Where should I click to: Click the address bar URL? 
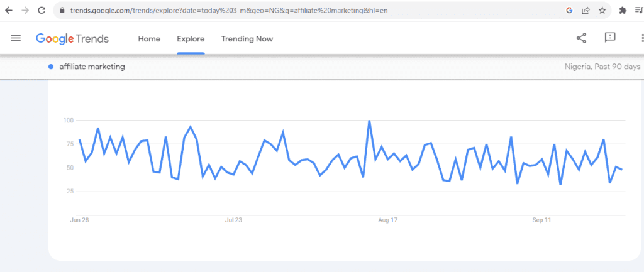pos(226,10)
